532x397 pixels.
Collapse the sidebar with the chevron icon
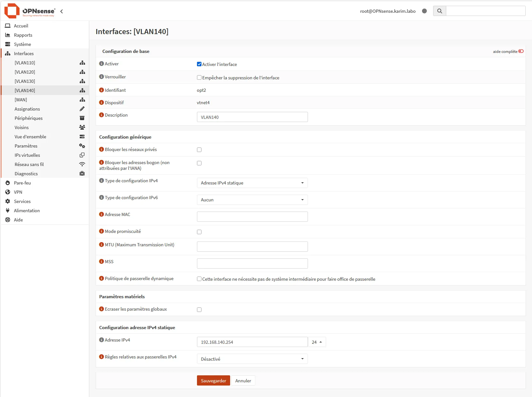pyautogui.click(x=62, y=11)
